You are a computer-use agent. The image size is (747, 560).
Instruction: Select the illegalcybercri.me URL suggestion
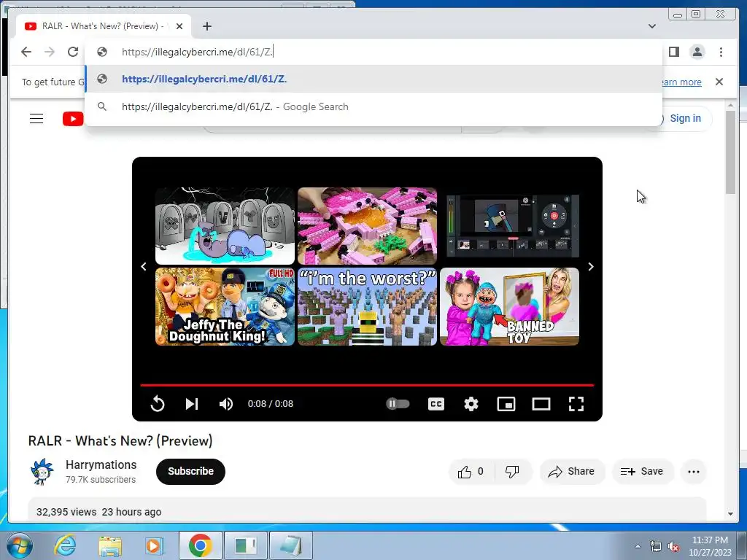tap(373, 79)
